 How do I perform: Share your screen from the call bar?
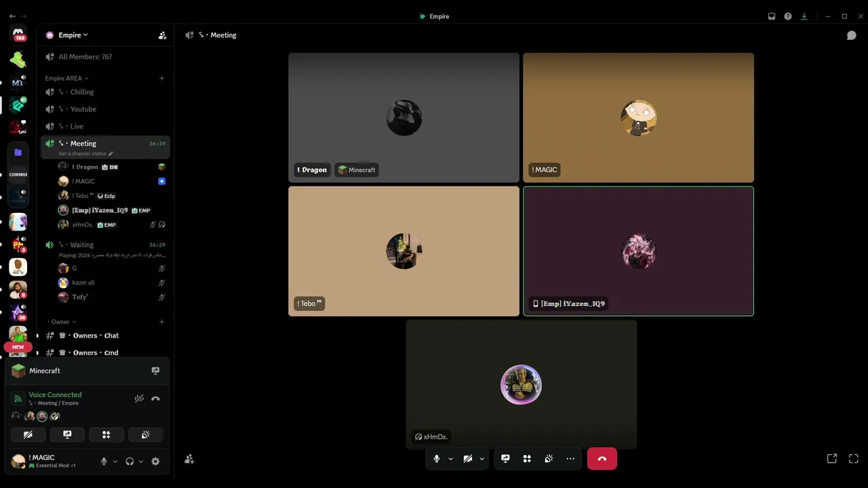[505, 459]
